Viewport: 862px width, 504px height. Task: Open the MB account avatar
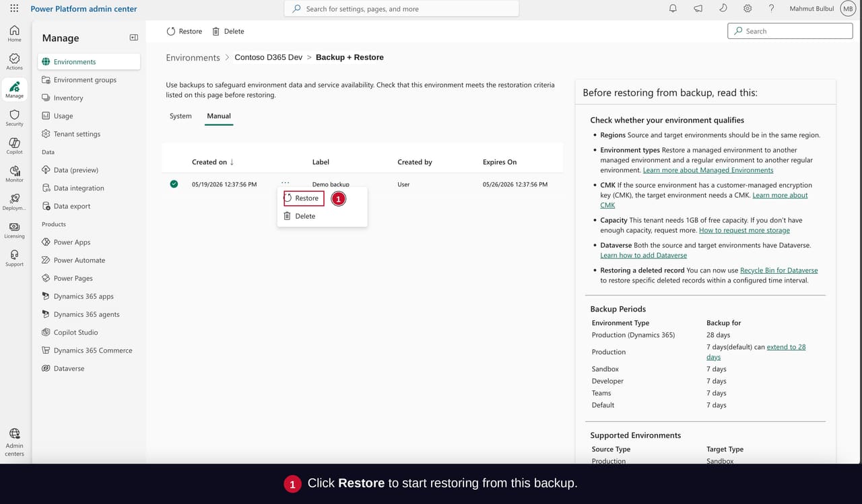[847, 9]
